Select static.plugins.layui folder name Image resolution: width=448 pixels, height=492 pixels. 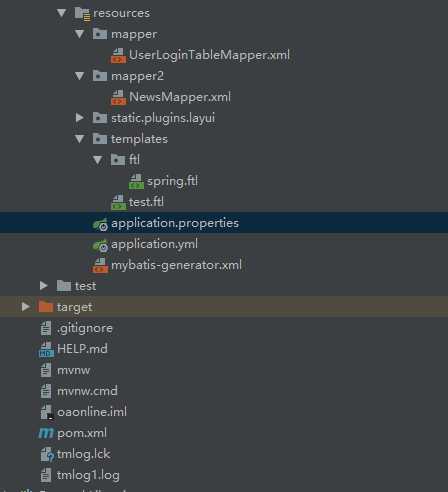[x=163, y=118]
